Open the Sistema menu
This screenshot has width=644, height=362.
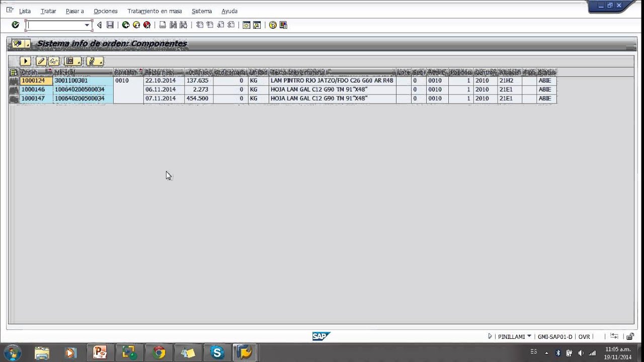(202, 11)
